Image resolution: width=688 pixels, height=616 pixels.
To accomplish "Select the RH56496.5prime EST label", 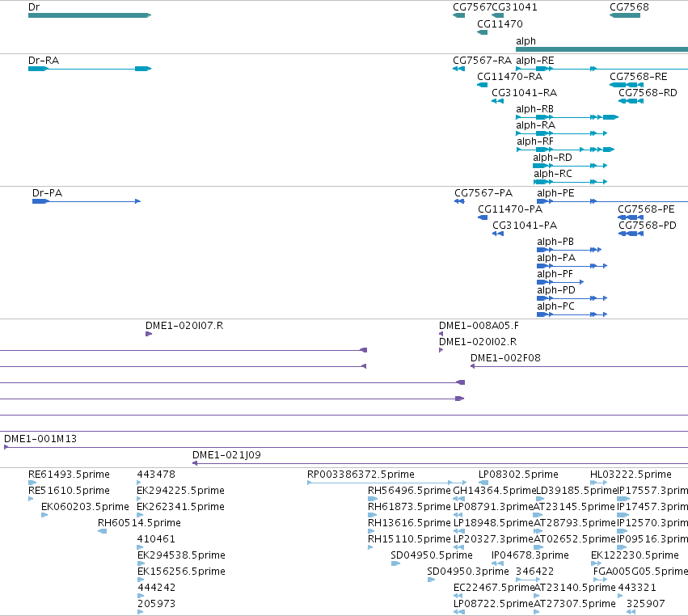I will (x=409, y=490).
